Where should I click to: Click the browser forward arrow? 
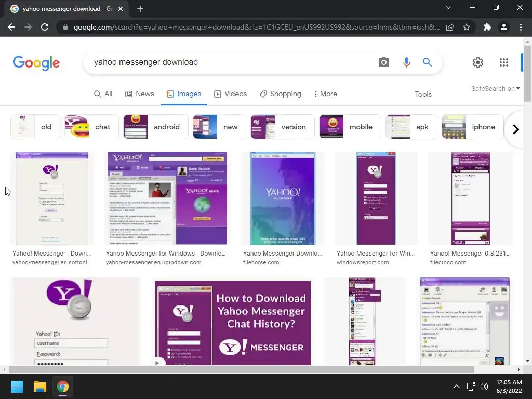28,27
